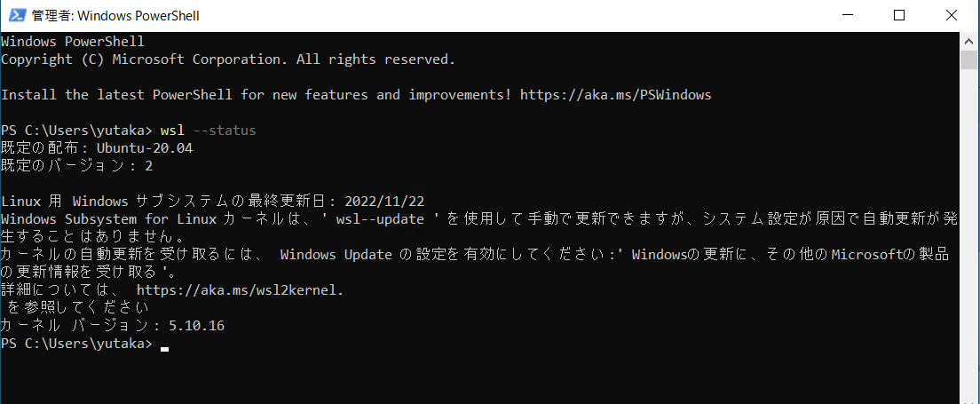The height and width of the screenshot is (404, 980).
Task: Close the Windows PowerShell window
Action: point(951,16)
